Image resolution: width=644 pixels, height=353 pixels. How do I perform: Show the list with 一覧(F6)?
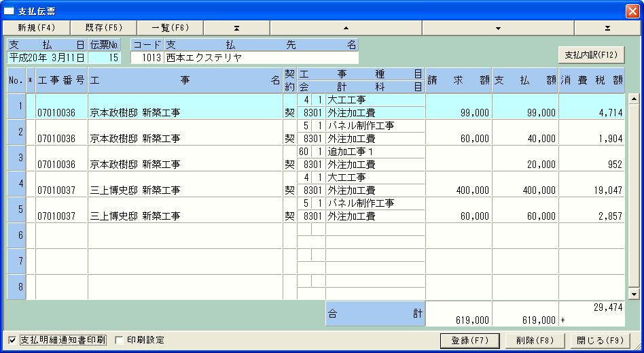tap(170, 28)
